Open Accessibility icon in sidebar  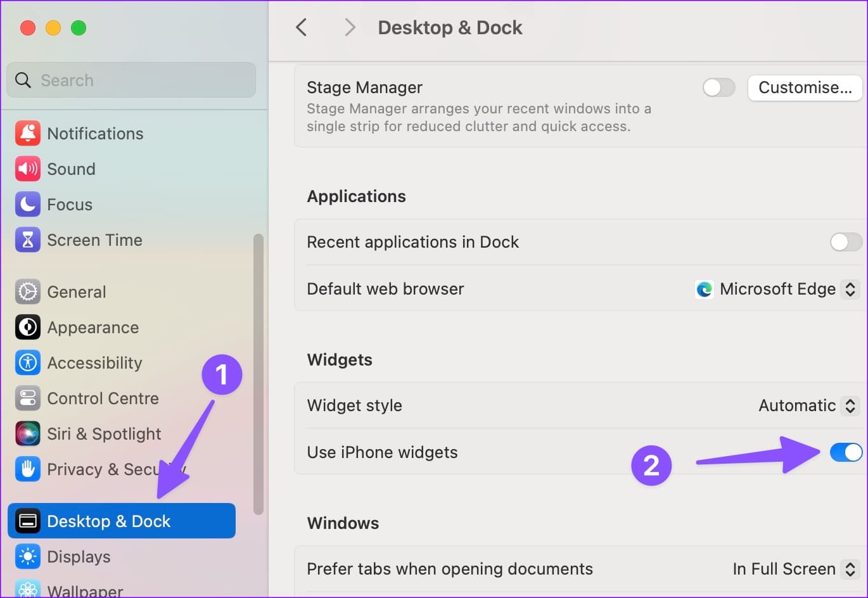tap(28, 363)
